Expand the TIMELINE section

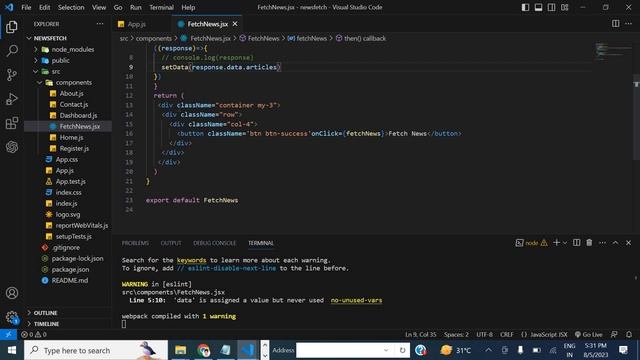tap(68, 324)
